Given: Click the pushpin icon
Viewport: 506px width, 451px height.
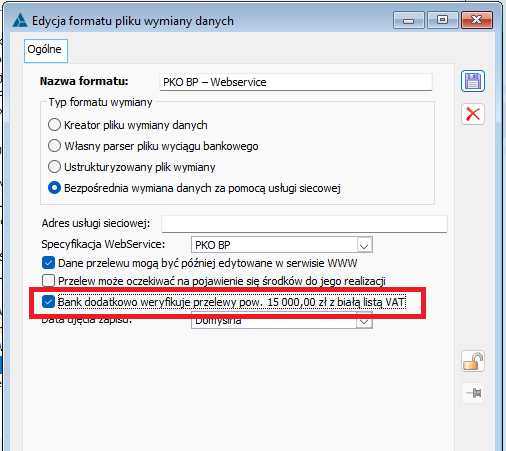Looking at the screenshot, I should (x=473, y=393).
